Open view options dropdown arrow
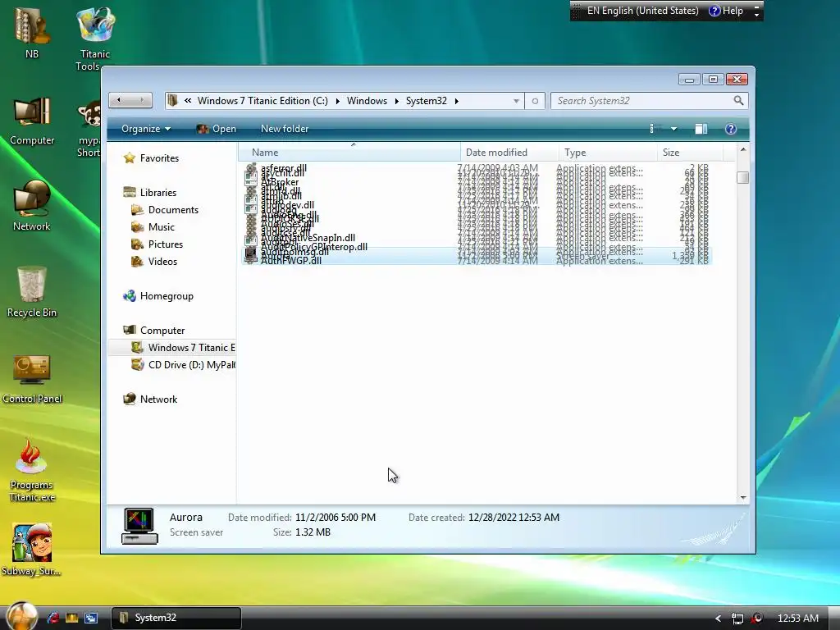This screenshot has width=840, height=630. pyautogui.click(x=673, y=129)
